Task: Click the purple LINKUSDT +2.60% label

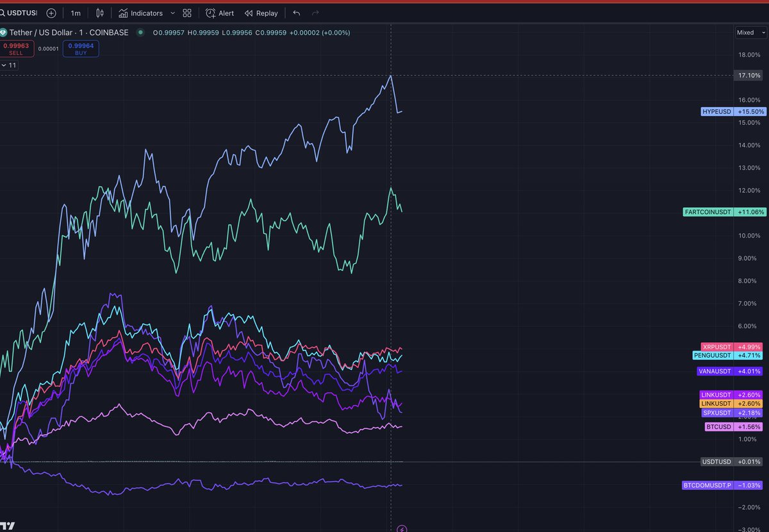Action: coord(731,395)
